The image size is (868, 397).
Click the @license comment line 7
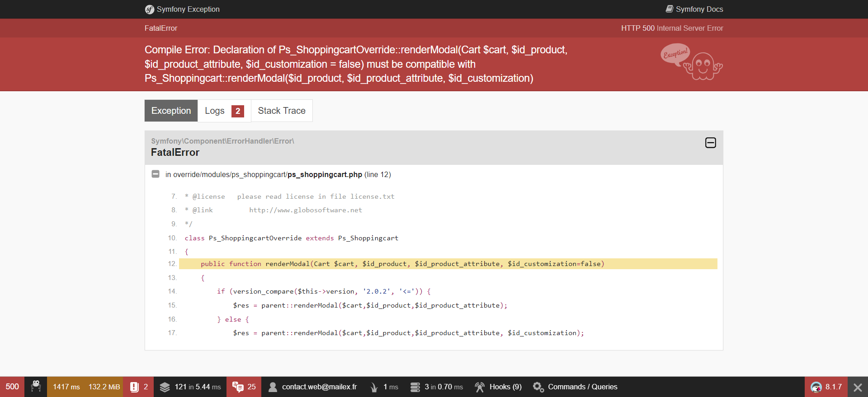289,196
